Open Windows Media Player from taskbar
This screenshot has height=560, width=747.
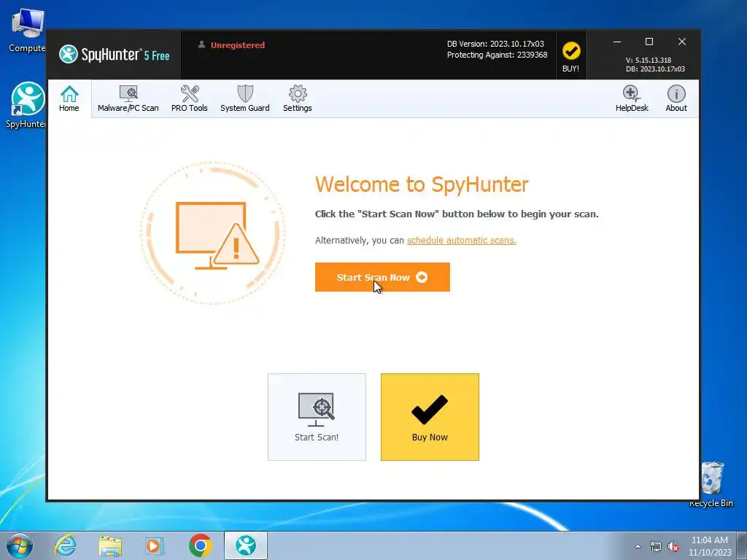point(155,545)
